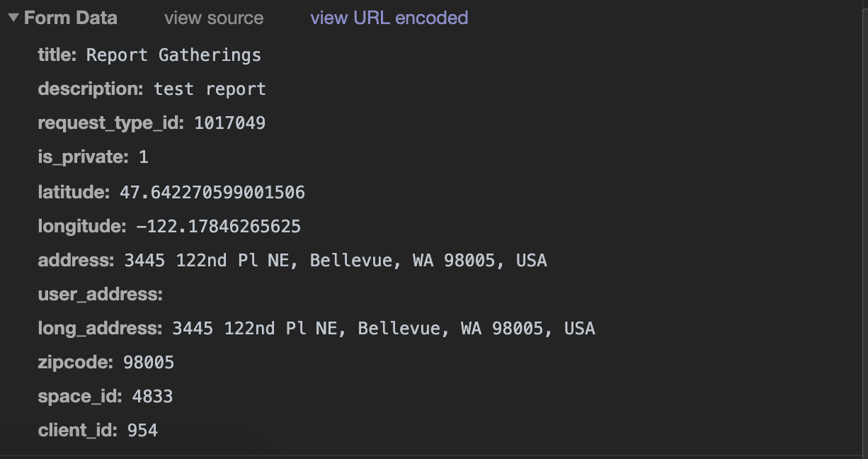Select the user_address field name
Viewport: 868px width, 459px height.
click(x=100, y=295)
